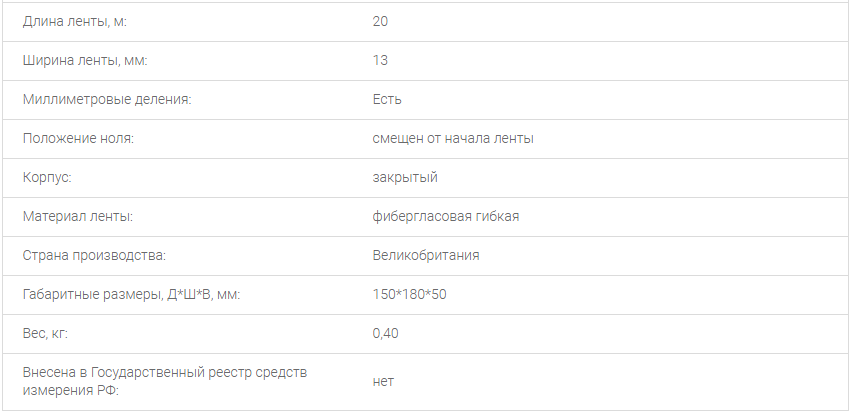Click the value 'Великобритания'

click(x=426, y=255)
